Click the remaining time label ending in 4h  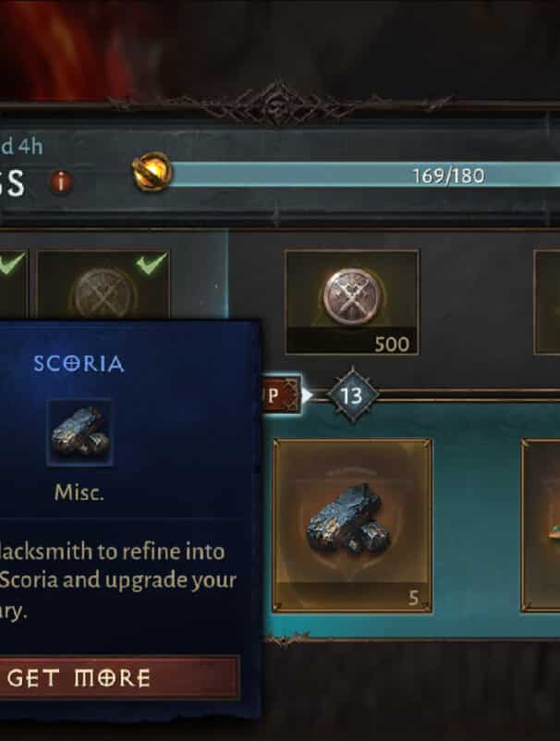click(21, 147)
